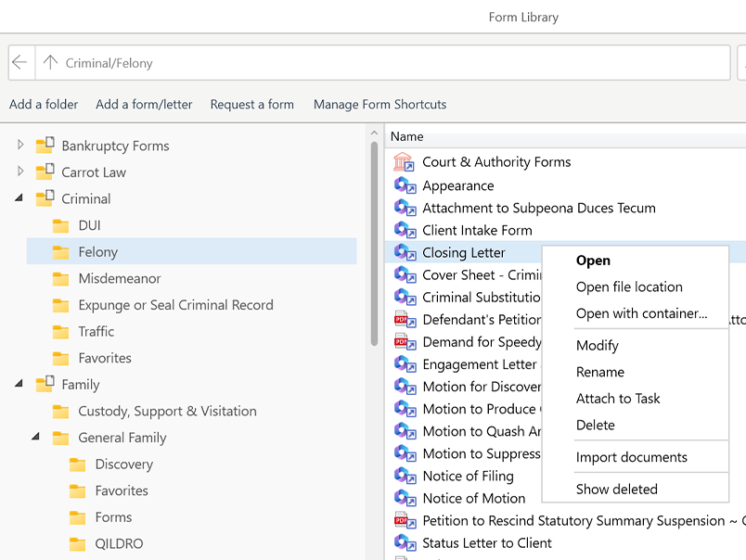Select Attach to Task menu entry
Screen dimensions: 746x560
tap(618, 399)
